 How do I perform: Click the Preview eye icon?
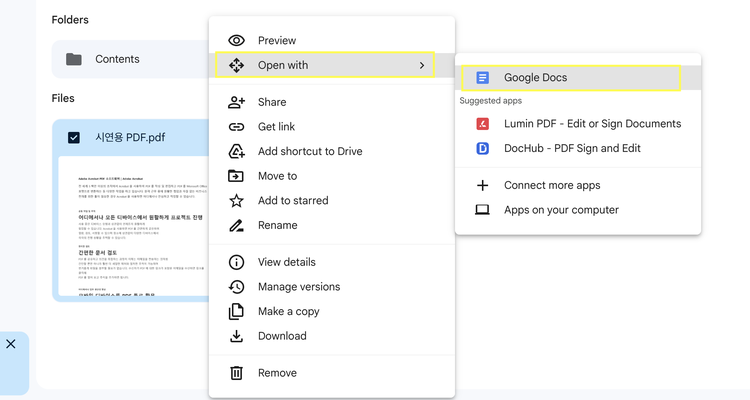click(x=237, y=40)
